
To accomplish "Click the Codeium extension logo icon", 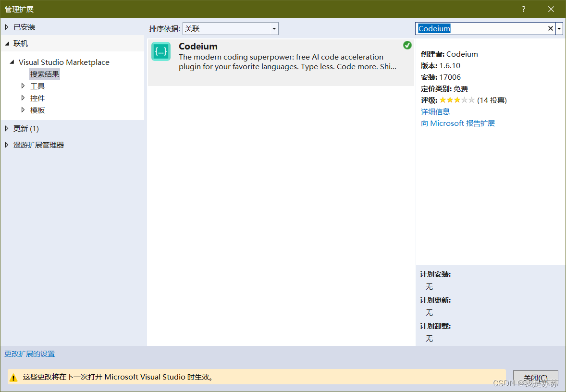I will [161, 51].
